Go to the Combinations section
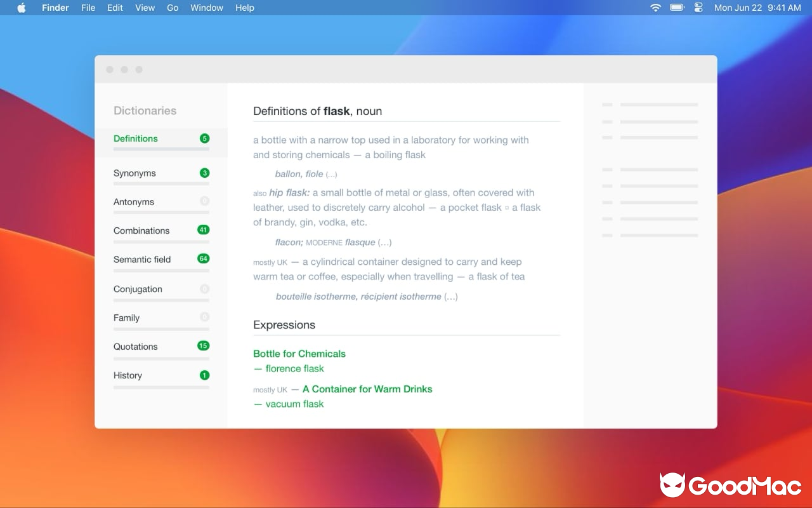812x508 pixels. click(x=141, y=231)
